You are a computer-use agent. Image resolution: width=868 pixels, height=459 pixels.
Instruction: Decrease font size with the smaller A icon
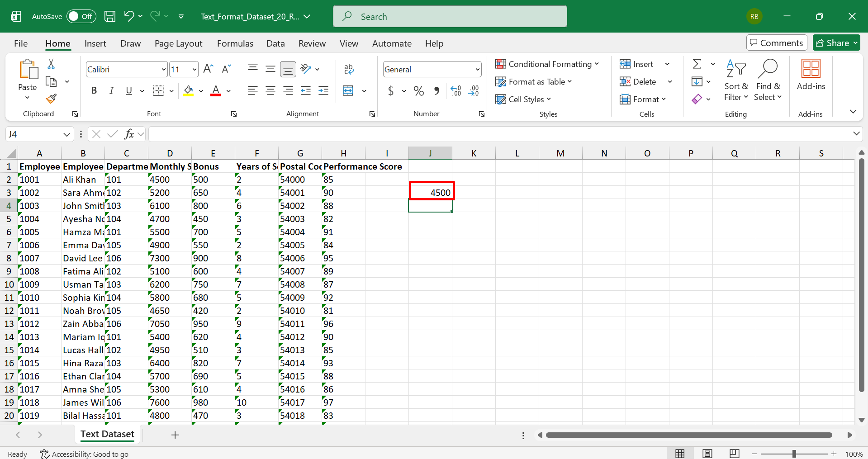[x=226, y=69]
